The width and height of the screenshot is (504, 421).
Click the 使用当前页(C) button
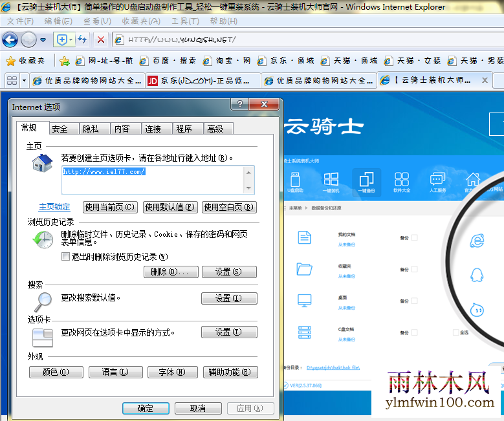110,208
